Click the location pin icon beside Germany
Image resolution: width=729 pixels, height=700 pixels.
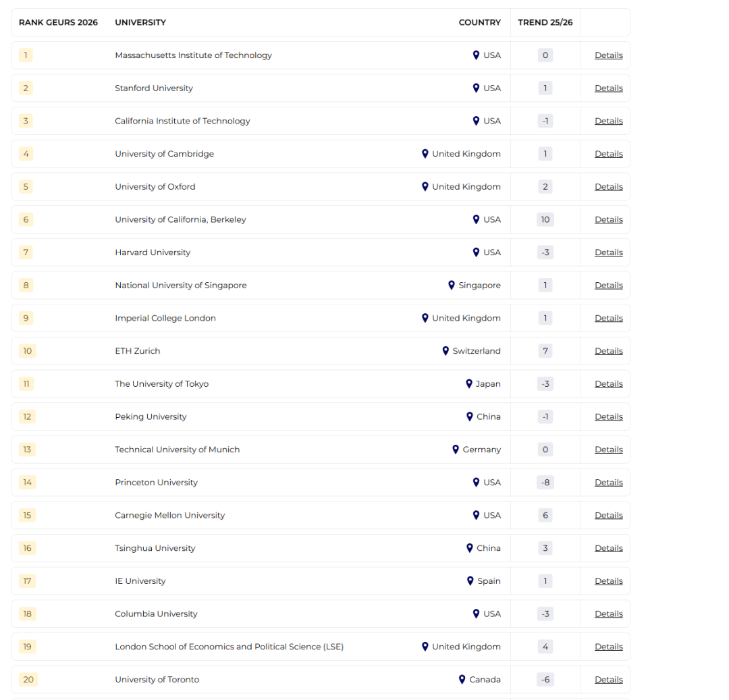coord(456,450)
